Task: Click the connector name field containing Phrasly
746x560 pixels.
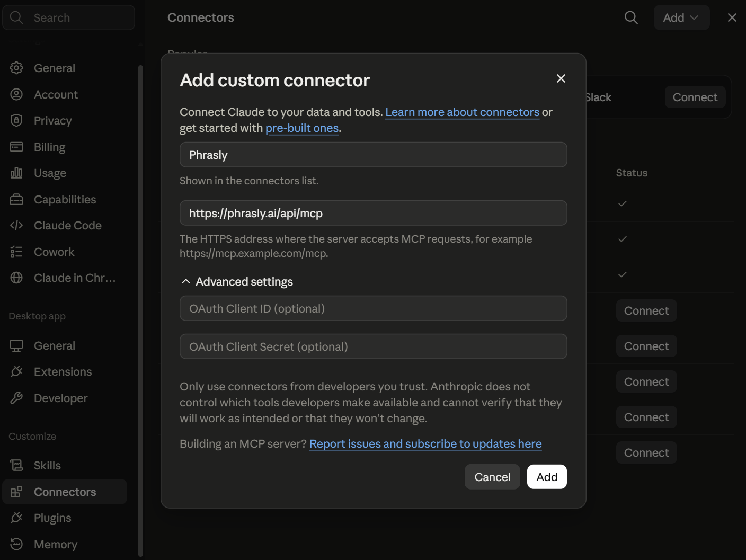Action: tap(373, 155)
